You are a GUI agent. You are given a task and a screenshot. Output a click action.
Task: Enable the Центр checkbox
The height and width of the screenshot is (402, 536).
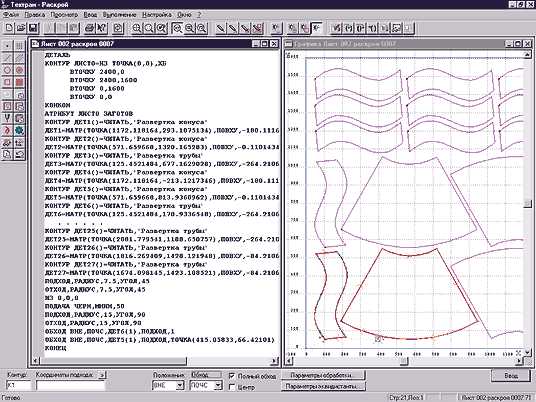tap(232, 387)
